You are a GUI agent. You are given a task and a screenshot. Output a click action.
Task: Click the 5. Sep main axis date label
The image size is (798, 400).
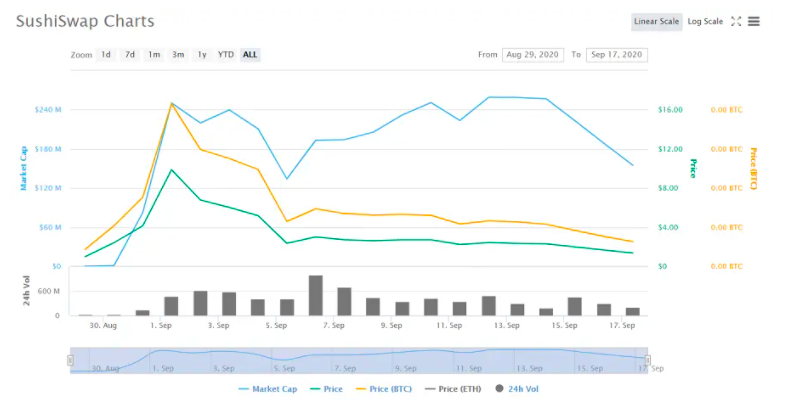pyautogui.click(x=276, y=325)
